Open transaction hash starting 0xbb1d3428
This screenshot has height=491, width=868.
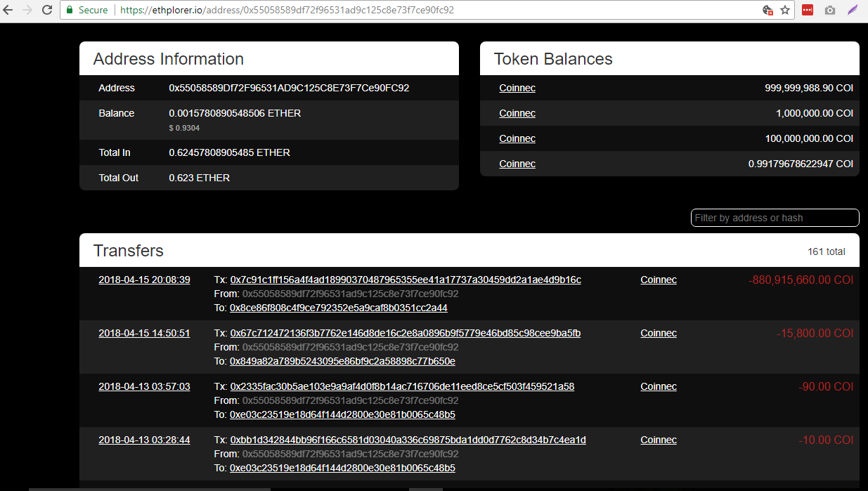point(408,440)
